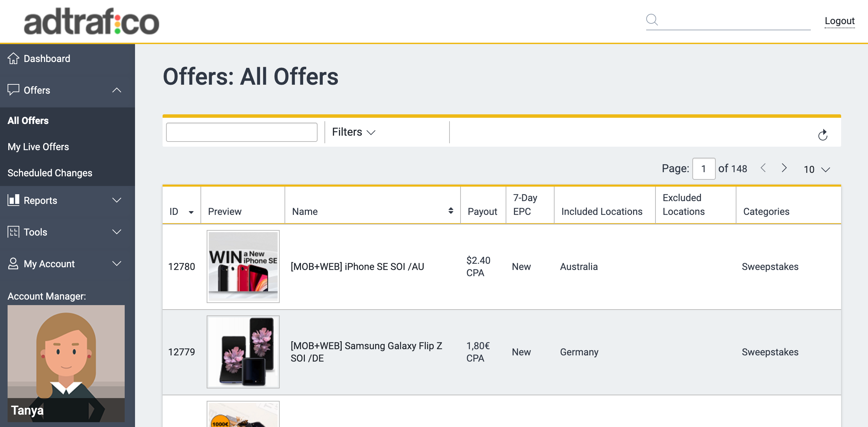Sort by ID column arrow
This screenshot has width=868, height=427.
click(191, 212)
